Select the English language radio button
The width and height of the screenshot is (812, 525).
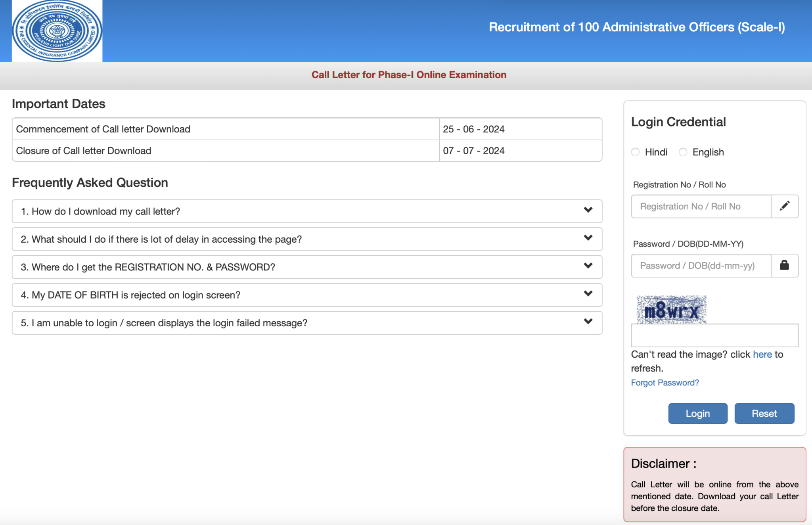(683, 152)
